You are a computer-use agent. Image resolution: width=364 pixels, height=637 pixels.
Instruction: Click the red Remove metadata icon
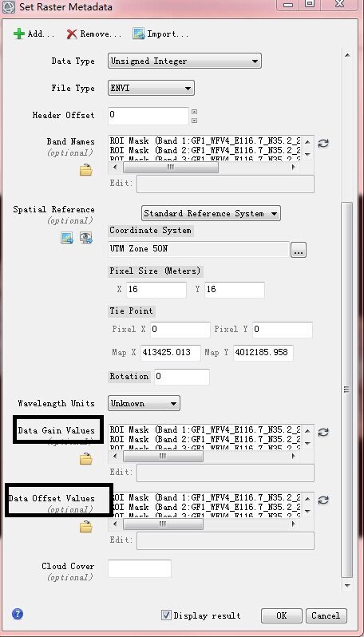(x=72, y=34)
